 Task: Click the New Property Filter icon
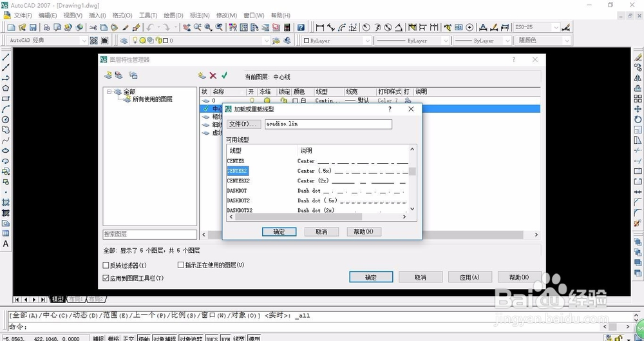(108, 75)
